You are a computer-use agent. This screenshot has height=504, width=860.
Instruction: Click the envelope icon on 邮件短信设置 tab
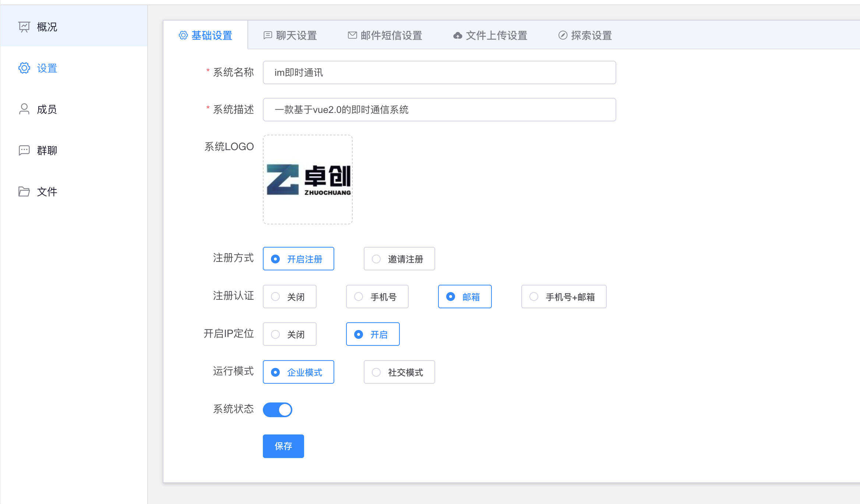352,36
